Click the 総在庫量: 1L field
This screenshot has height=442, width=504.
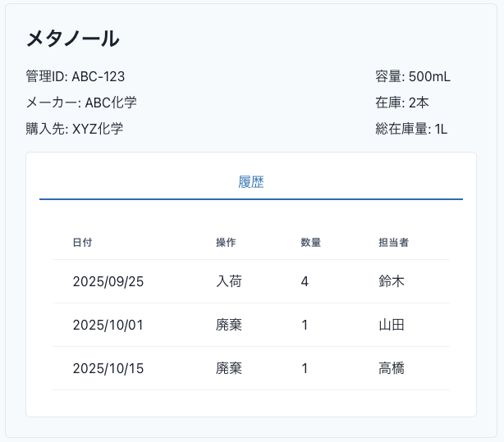coord(410,128)
